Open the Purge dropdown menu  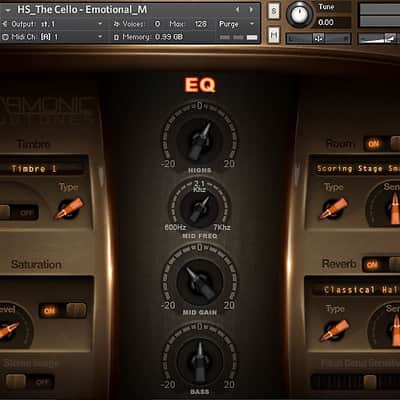coord(237,24)
